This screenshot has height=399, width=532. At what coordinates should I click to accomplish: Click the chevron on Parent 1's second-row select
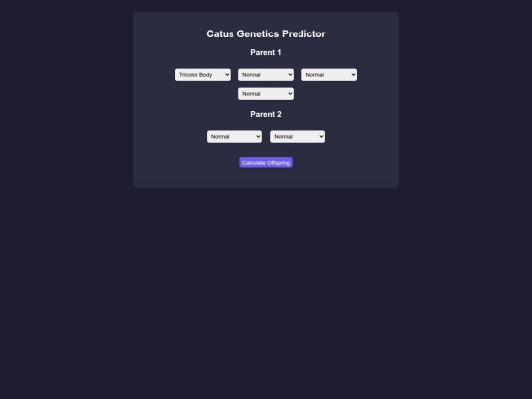[290, 94]
